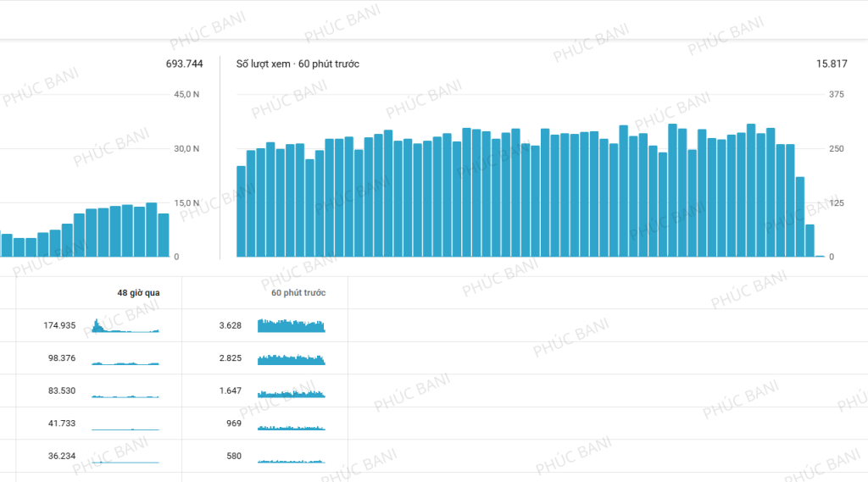Click the 48 giờ qua column header
This screenshot has height=482, width=868.
tap(138, 293)
